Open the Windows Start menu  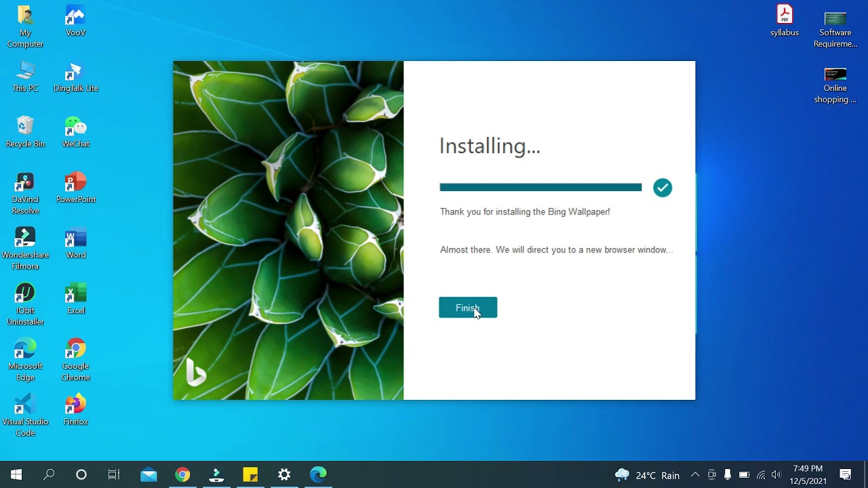coord(16,474)
